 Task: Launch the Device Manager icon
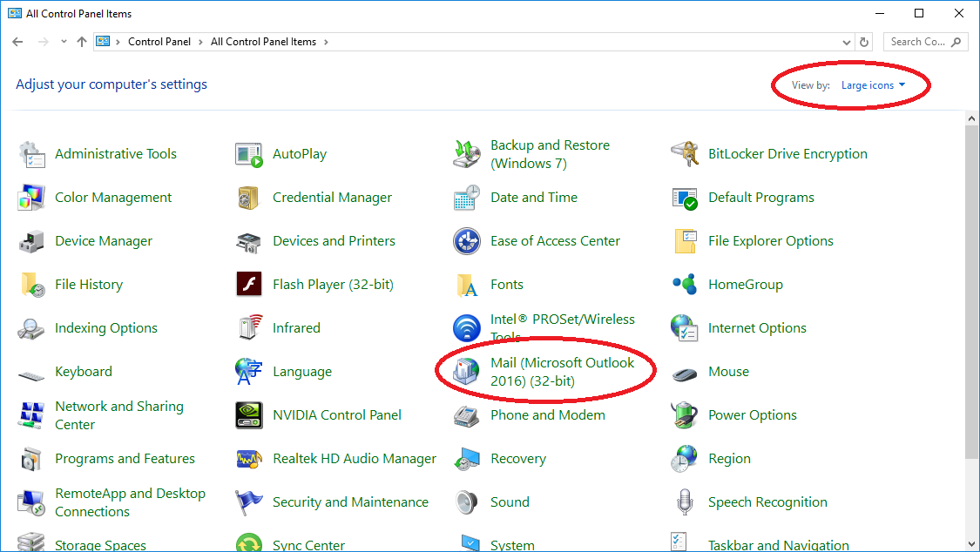(x=31, y=241)
